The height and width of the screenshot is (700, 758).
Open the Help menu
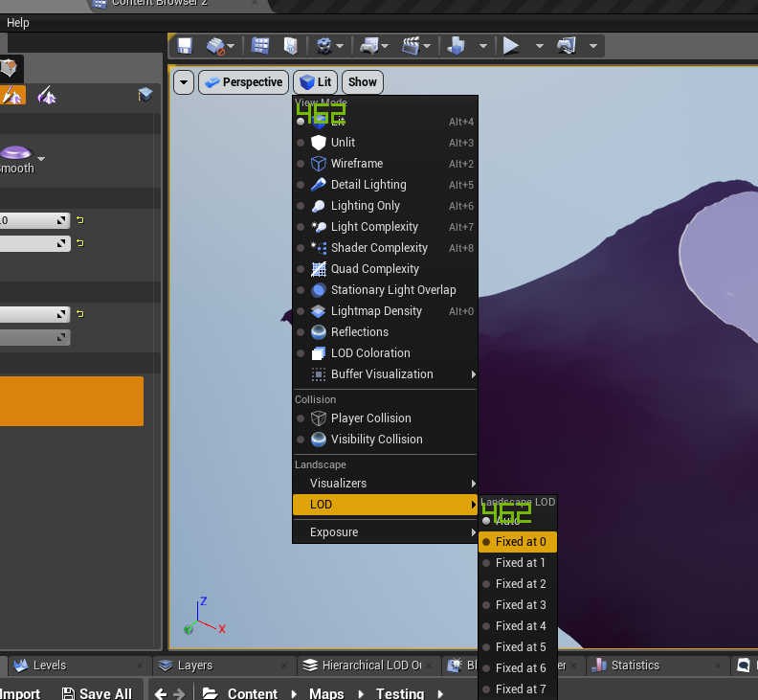coord(18,23)
